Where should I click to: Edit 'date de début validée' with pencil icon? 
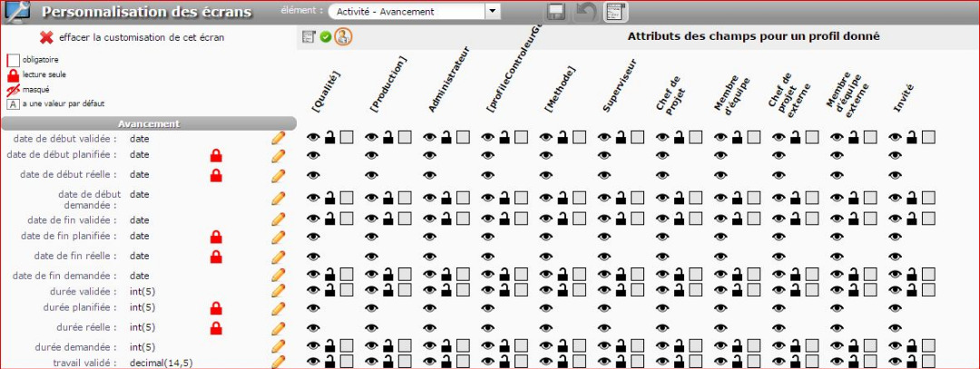click(x=278, y=139)
